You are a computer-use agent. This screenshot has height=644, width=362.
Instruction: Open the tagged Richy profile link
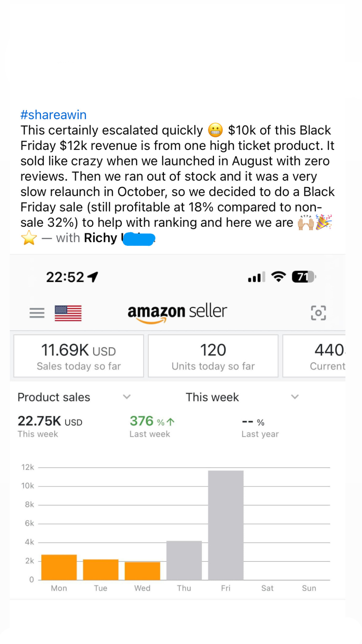(x=101, y=238)
